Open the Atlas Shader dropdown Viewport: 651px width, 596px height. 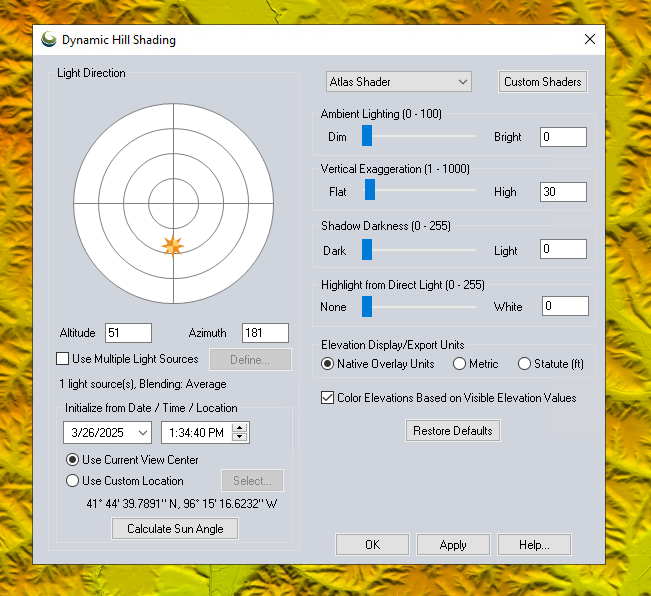399,82
